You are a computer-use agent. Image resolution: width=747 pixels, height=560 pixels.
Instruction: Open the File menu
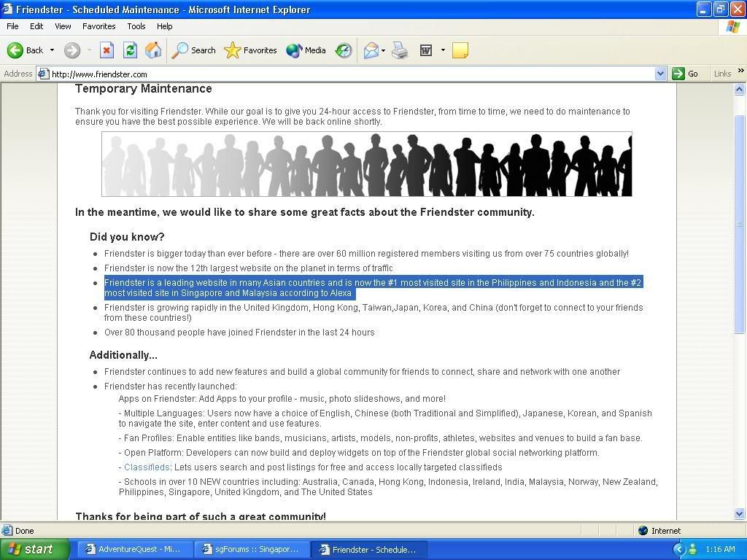pyautogui.click(x=13, y=26)
